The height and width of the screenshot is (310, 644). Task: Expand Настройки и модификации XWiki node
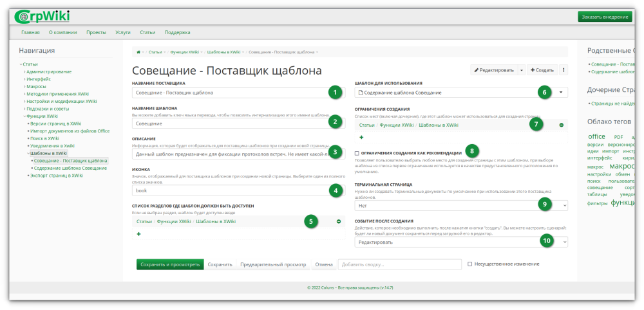click(x=24, y=101)
